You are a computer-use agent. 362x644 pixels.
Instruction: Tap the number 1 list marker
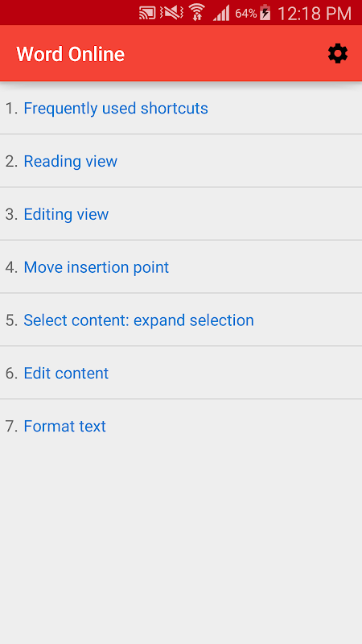(11, 109)
